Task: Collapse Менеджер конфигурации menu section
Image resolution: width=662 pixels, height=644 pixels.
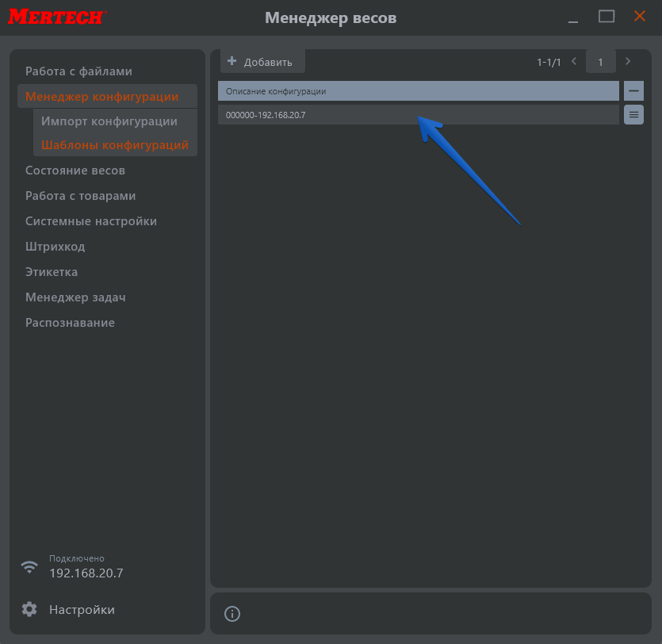Action: 101,97
